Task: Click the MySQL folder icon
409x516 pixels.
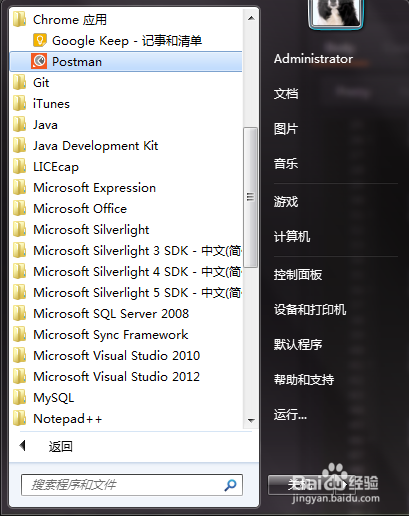Action: pyautogui.click(x=20, y=397)
